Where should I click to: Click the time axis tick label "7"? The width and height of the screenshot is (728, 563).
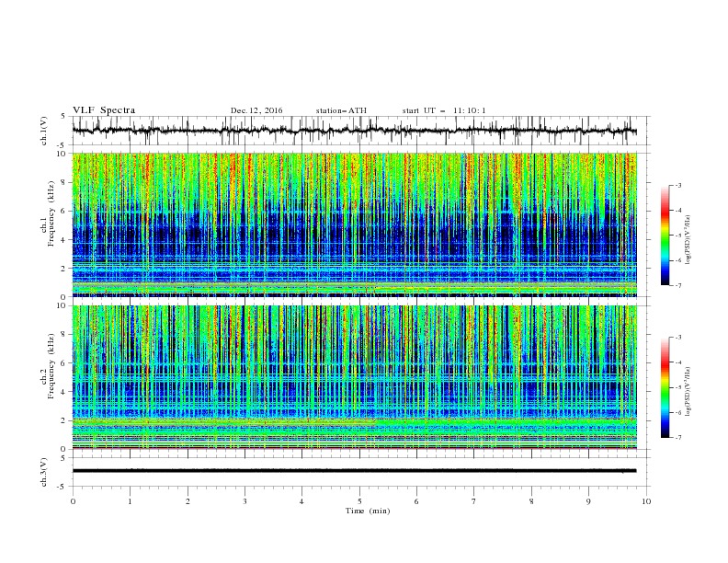pyautogui.click(x=474, y=501)
